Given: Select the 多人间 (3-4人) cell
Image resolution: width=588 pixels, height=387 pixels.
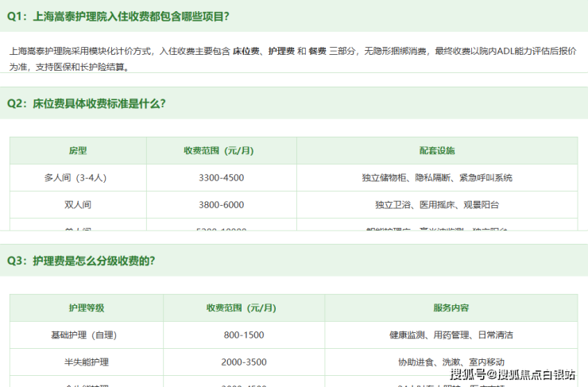Looking at the screenshot, I should 78,178.
